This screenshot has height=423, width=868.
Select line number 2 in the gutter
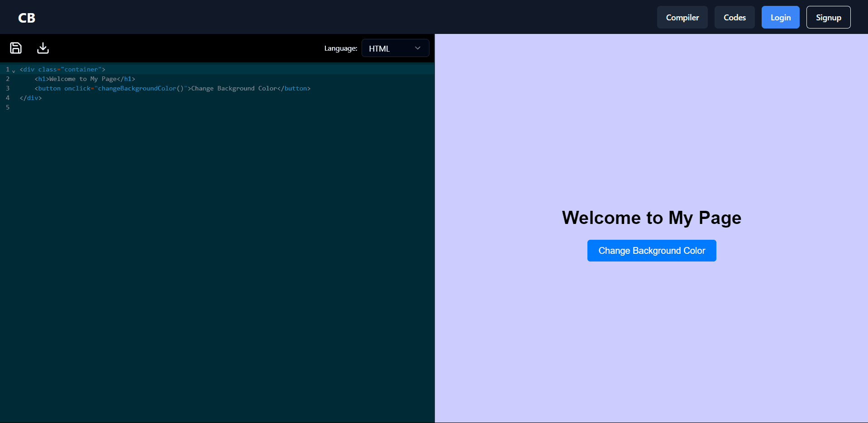[x=8, y=79]
